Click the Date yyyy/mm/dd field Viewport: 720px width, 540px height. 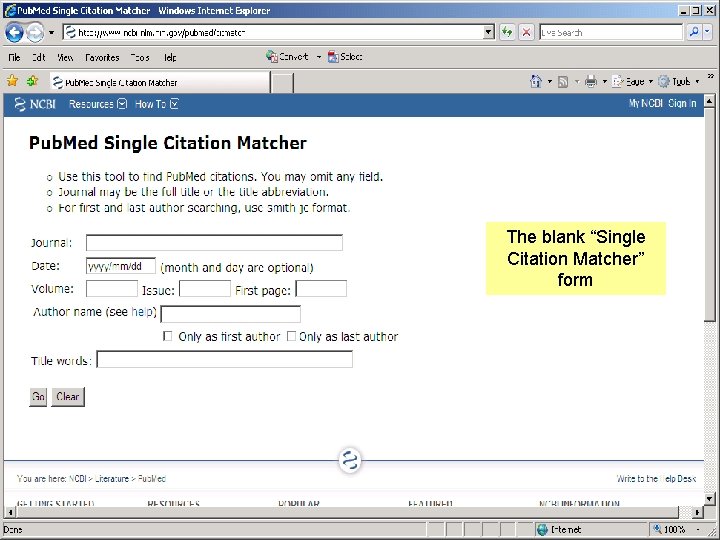[x=121, y=266]
